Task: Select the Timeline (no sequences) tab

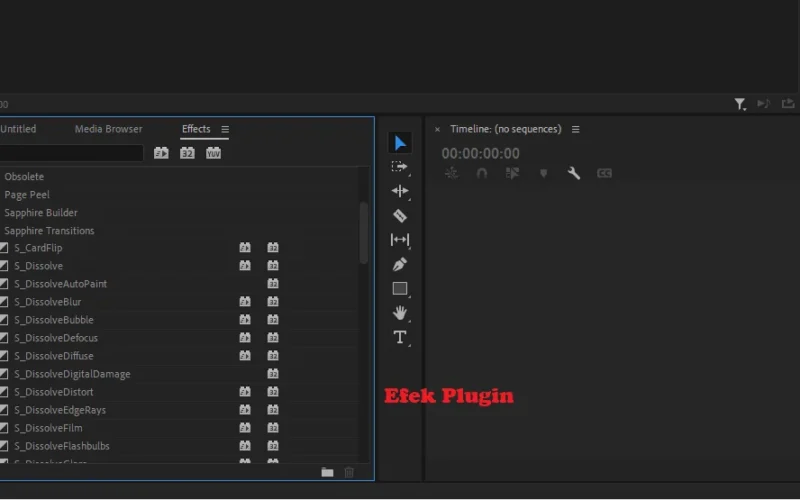Action: [506, 129]
